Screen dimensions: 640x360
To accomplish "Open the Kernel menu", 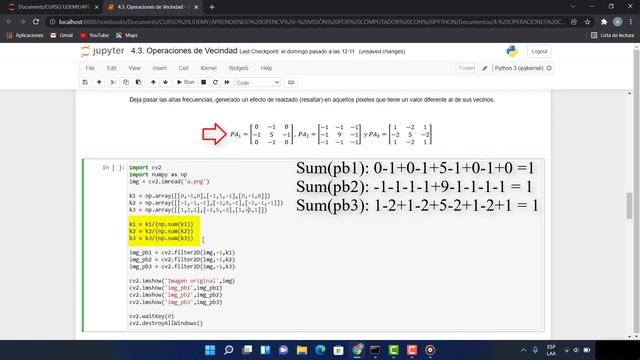I will coord(209,68).
